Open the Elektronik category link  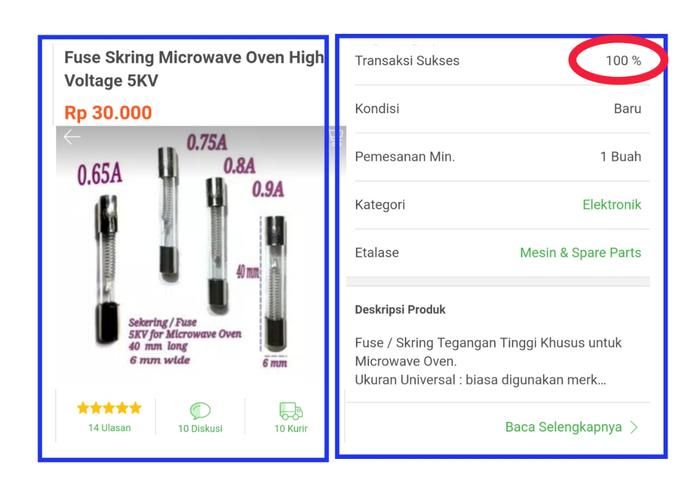612,204
